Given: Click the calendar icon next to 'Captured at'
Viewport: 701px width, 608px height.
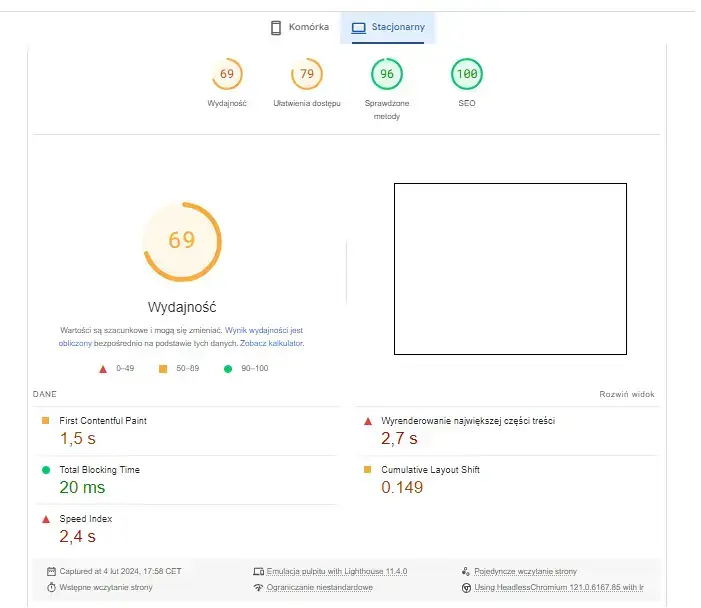Looking at the screenshot, I should click(x=51, y=571).
